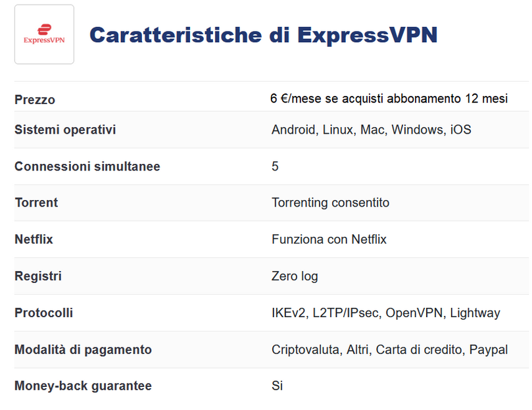Viewport: 532px width, 410px height.
Task: Click the Android, Linux, Mac operating systems value
Action: click(371, 130)
